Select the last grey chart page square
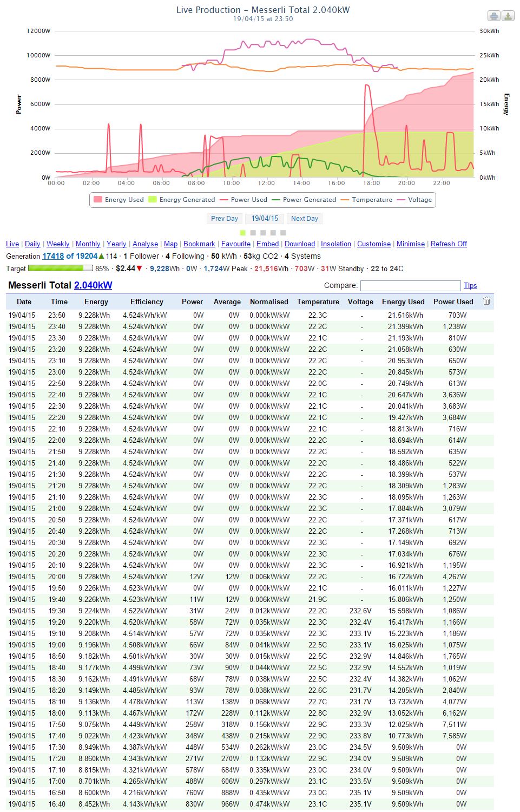 [283, 233]
